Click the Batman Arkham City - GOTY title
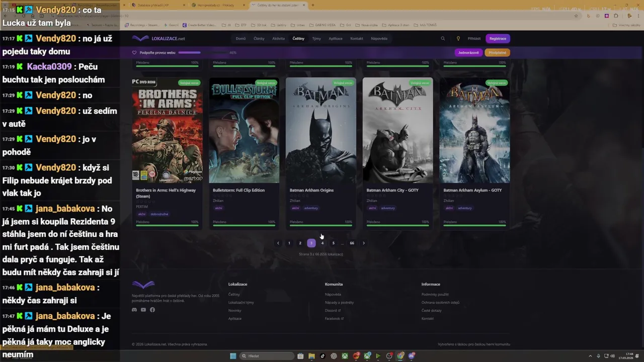 392,190
